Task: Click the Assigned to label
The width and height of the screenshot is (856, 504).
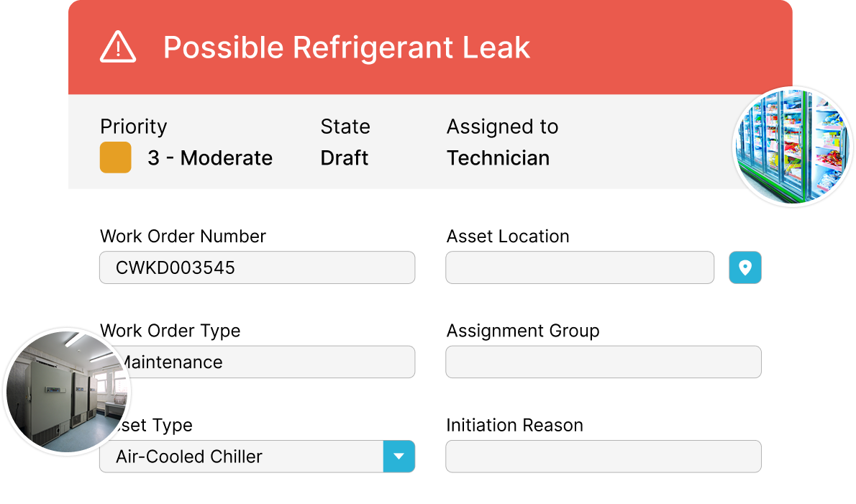Action: pyautogui.click(x=502, y=127)
